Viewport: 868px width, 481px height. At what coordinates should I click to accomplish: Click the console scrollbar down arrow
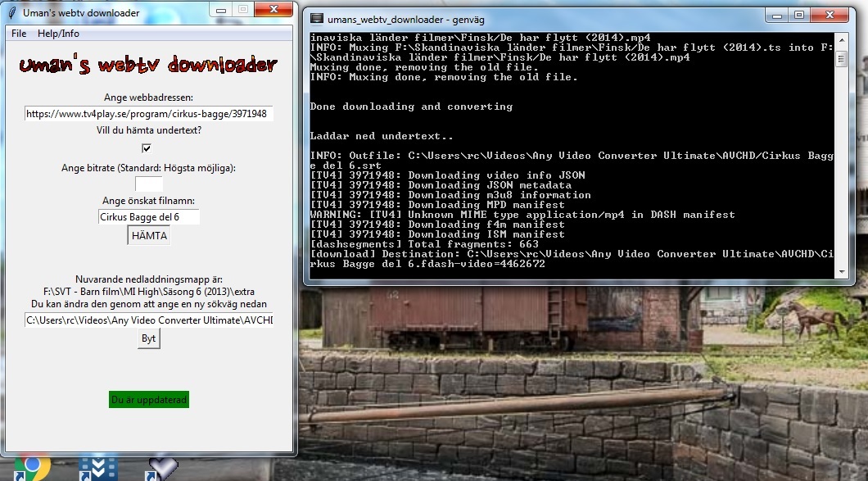click(842, 272)
